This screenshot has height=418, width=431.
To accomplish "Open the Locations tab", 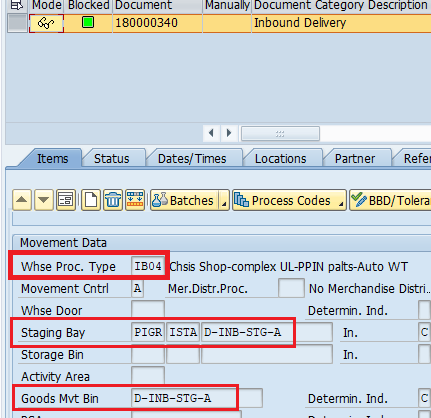I will [x=281, y=159].
